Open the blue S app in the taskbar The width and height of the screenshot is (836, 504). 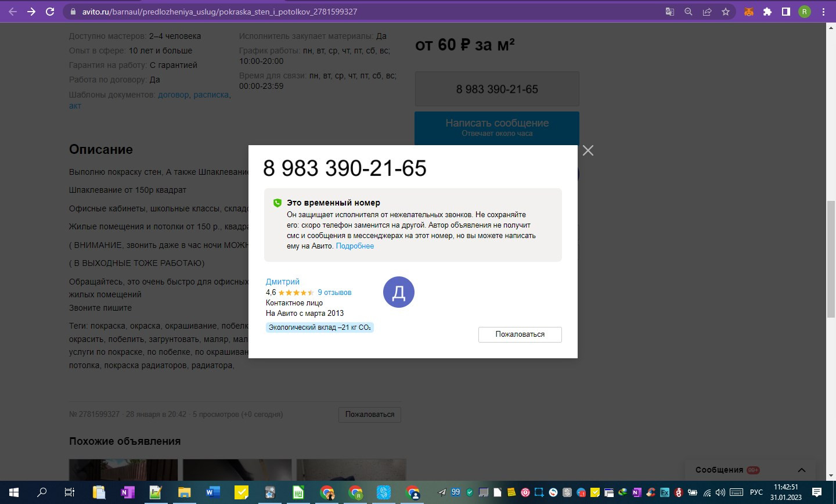[x=384, y=492]
